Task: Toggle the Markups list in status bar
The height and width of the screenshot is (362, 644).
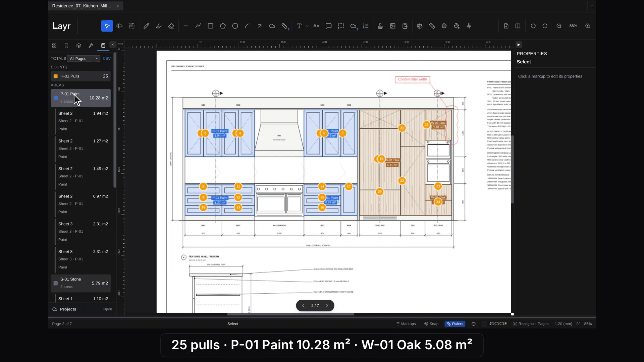Action: coord(406,324)
